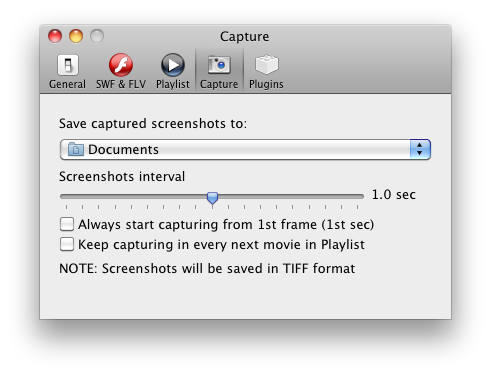Close the Capture preferences window
The width and height of the screenshot is (491, 374).
coord(55,36)
